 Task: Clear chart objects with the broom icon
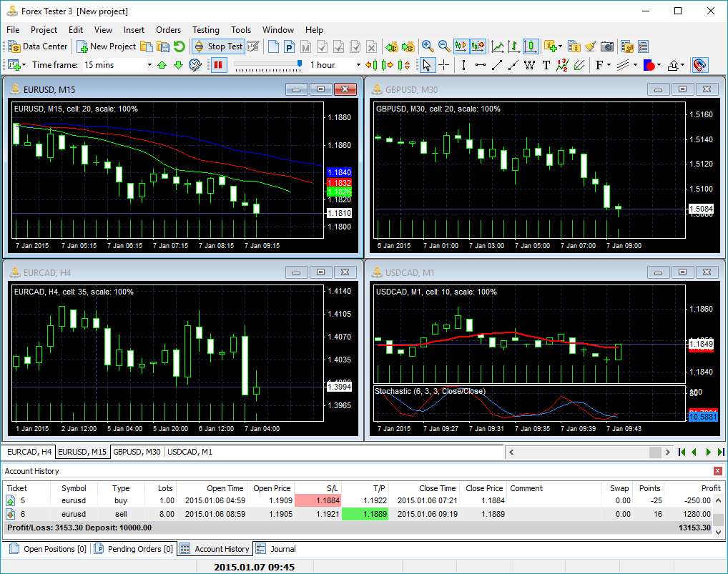pyautogui.click(x=591, y=46)
